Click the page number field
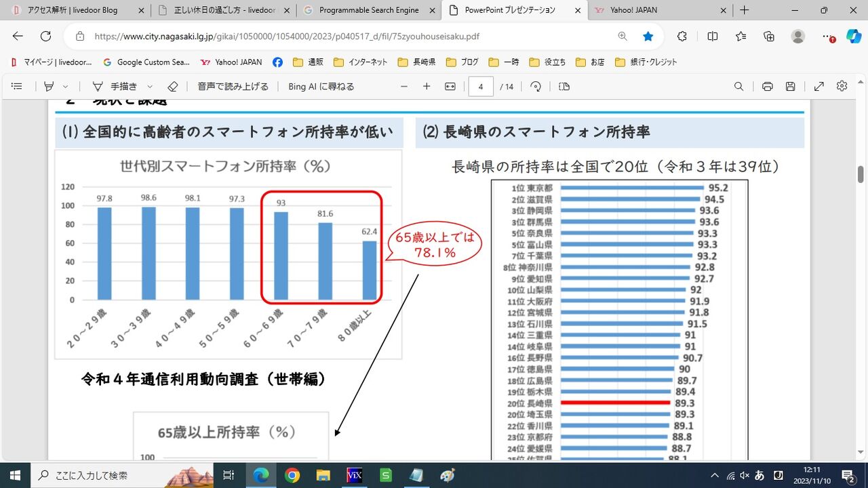868x488 pixels. click(481, 86)
